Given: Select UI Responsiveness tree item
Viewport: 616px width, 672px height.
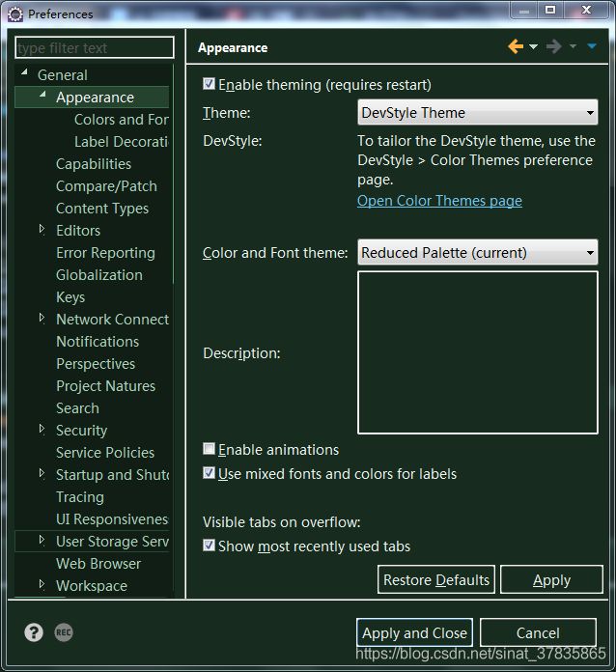Looking at the screenshot, I should click(112, 519).
